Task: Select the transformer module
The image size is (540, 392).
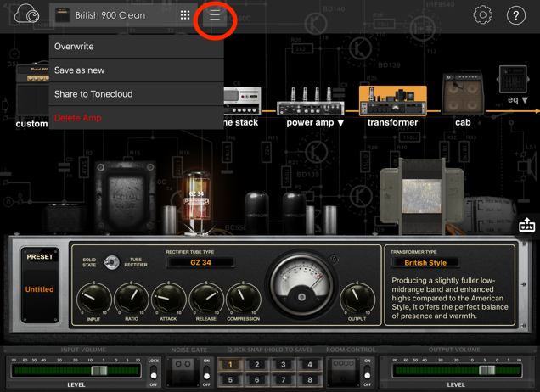Action: click(x=392, y=100)
